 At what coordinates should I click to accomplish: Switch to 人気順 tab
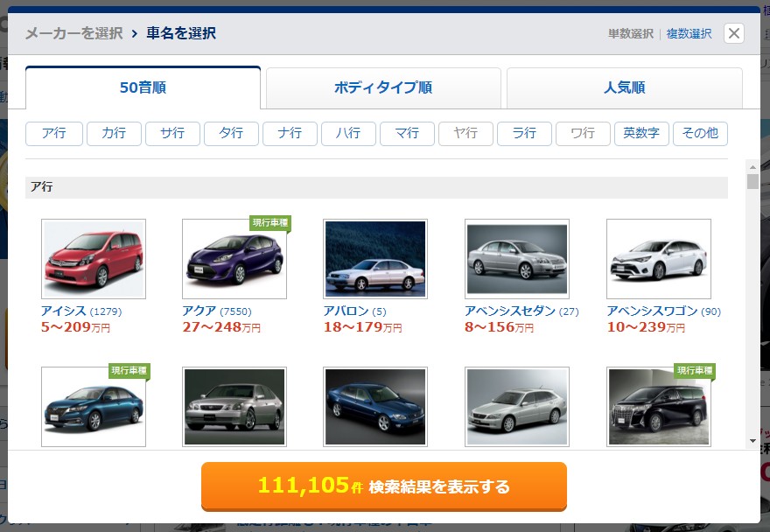coord(624,87)
